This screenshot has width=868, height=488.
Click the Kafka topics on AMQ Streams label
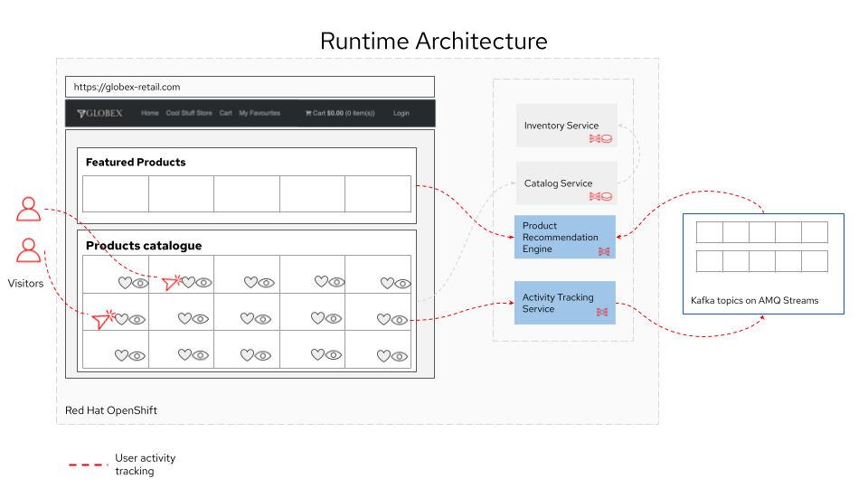[754, 300]
